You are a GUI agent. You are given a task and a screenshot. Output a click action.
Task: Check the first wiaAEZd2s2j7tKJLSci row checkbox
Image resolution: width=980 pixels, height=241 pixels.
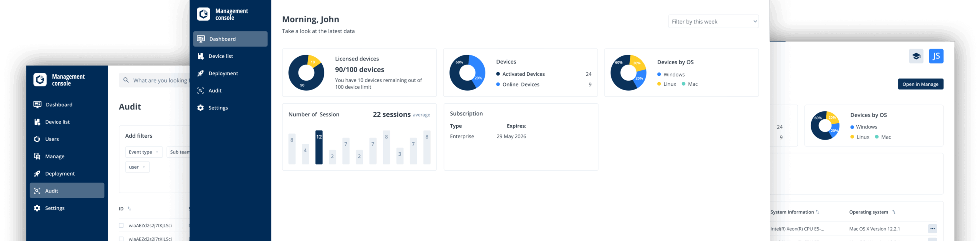click(x=121, y=226)
